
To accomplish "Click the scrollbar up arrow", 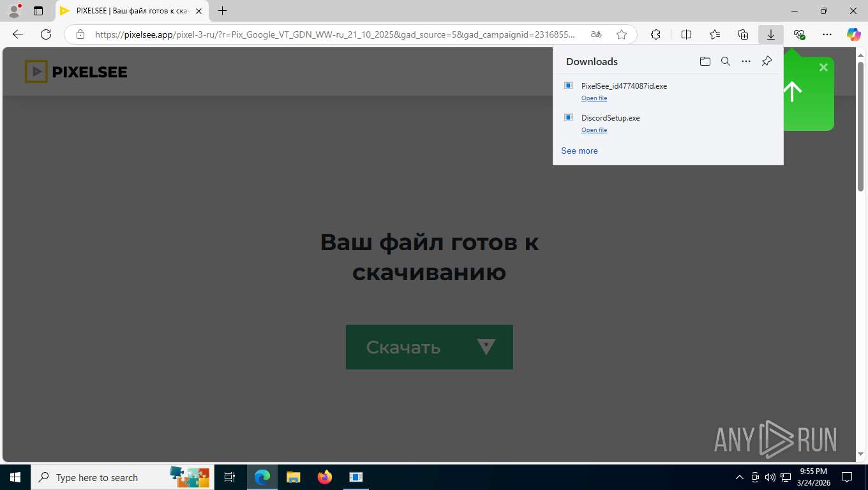I will coord(860,54).
